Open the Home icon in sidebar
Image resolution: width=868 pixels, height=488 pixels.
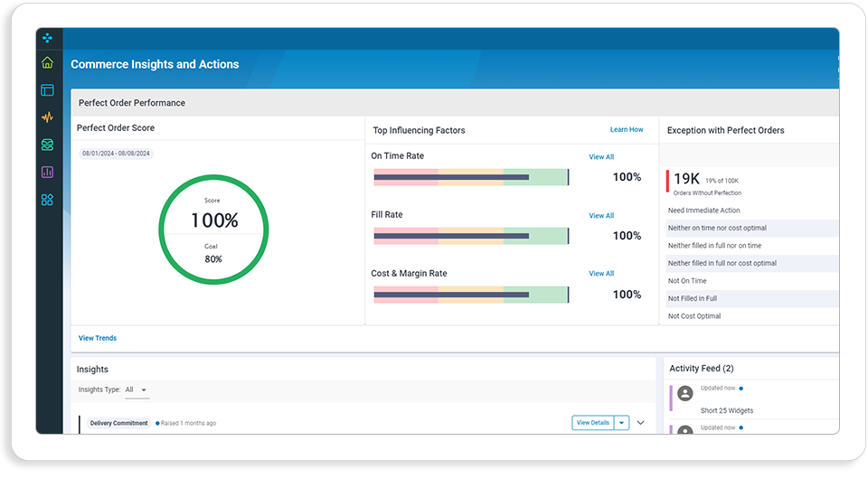(48, 62)
